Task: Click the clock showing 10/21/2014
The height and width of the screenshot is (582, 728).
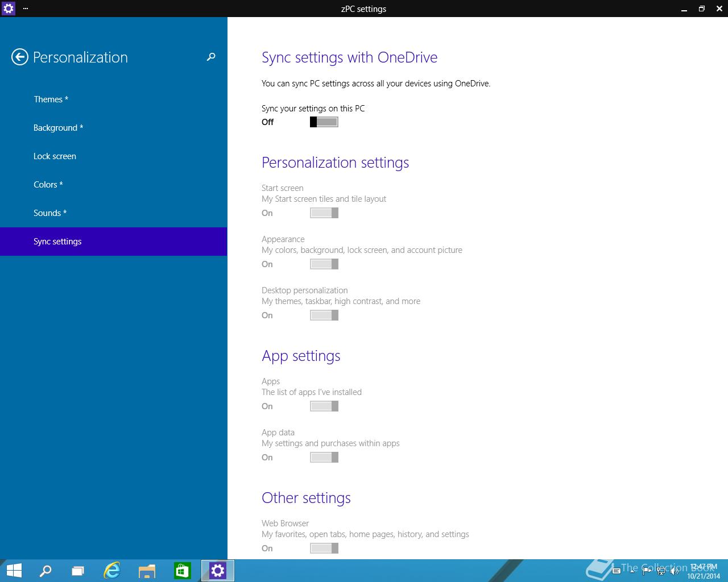Action: pos(703,571)
